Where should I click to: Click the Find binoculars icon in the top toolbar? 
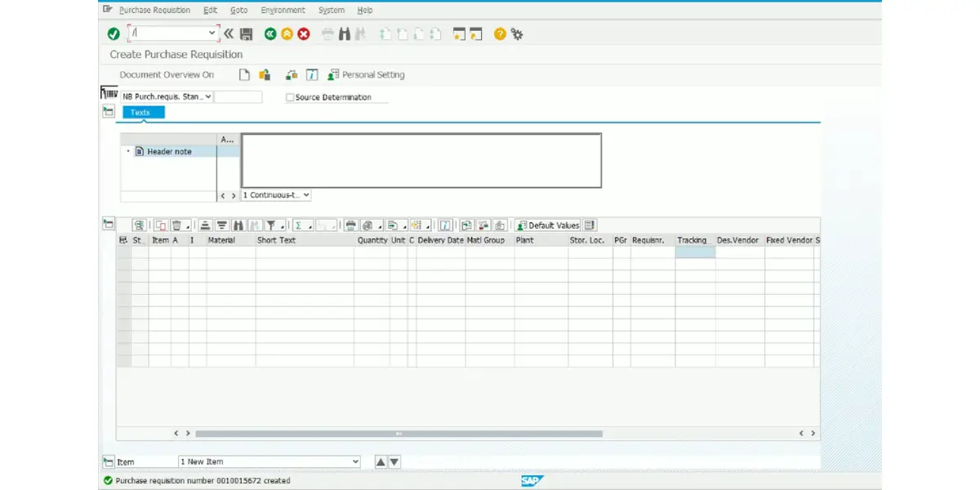click(344, 33)
